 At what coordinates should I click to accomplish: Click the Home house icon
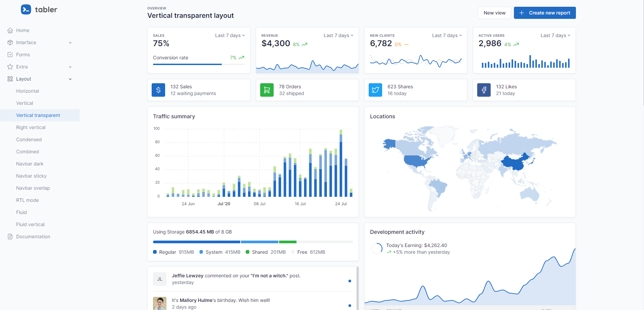tap(10, 30)
